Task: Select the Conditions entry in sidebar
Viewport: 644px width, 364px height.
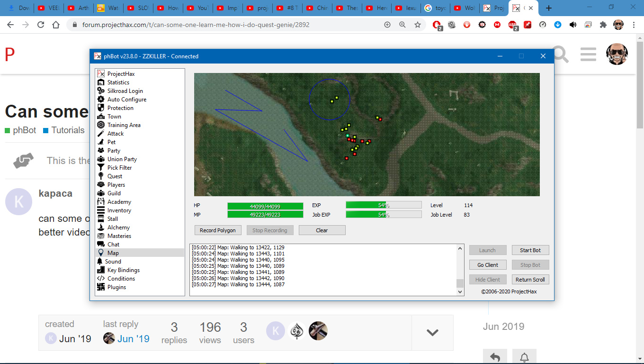Action: (121, 279)
